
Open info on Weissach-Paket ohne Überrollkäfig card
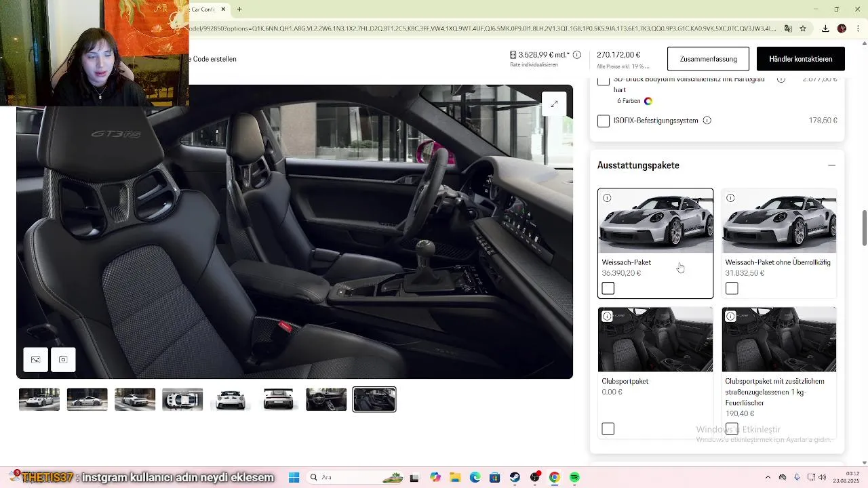730,198
